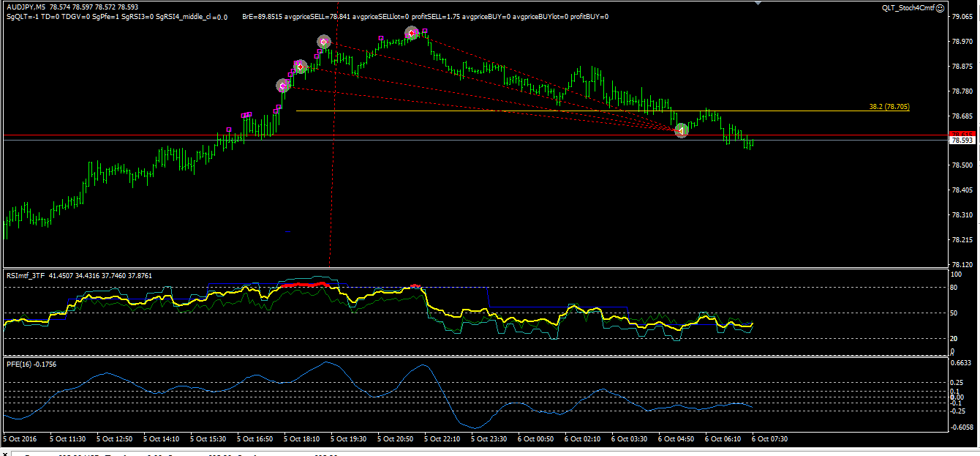The image size is (980, 456).
Task: Click the 5 Oct 14:10 time label
Action: click(x=161, y=439)
